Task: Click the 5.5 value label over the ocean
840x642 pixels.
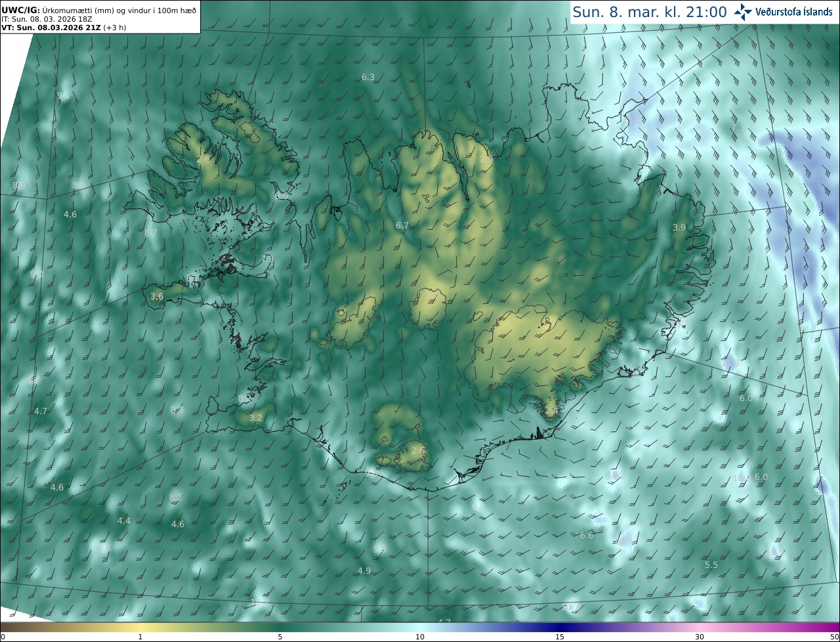Action: click(711, 565)
